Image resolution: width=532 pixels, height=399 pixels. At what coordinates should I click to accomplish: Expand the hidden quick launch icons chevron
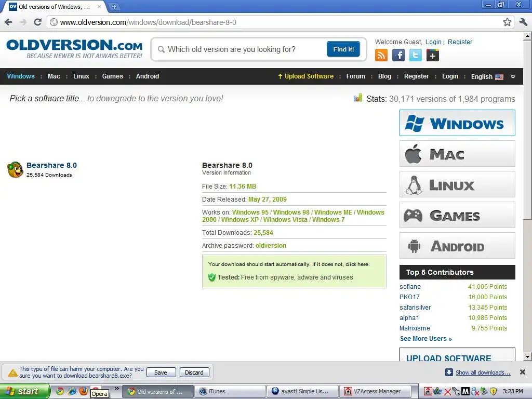pos(117,389)
